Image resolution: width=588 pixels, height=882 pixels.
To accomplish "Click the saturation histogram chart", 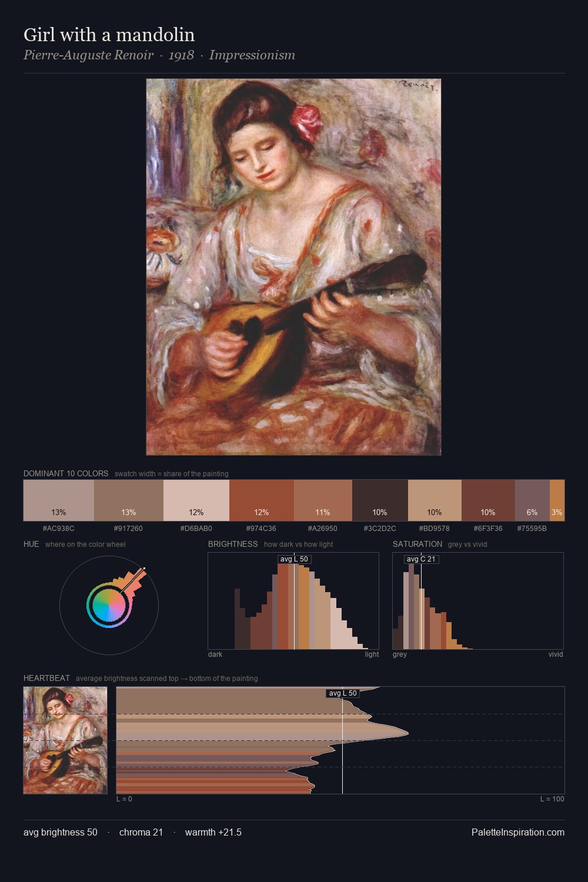I will 478,601.
